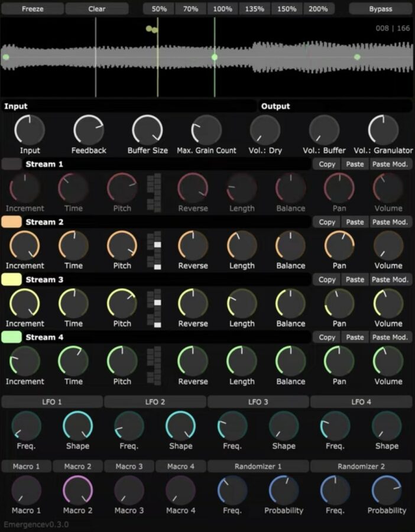Click the Feedback knob
415x532 pixels.
[x=89, y=129]
